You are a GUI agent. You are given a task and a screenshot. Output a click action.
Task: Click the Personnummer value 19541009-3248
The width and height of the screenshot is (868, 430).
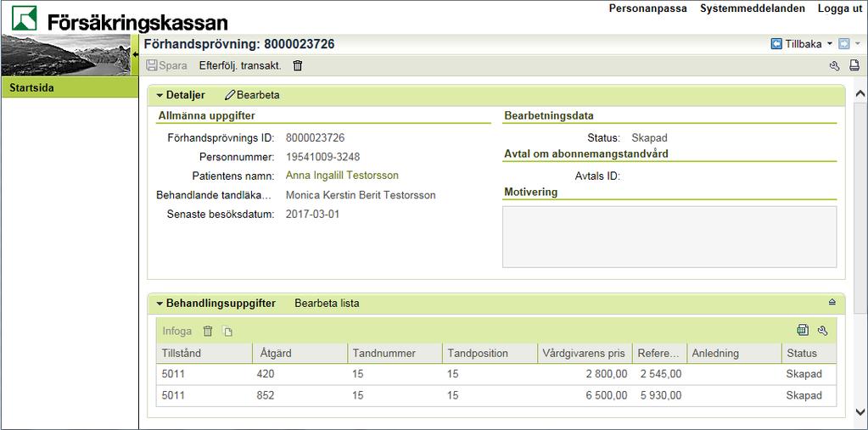322,157
